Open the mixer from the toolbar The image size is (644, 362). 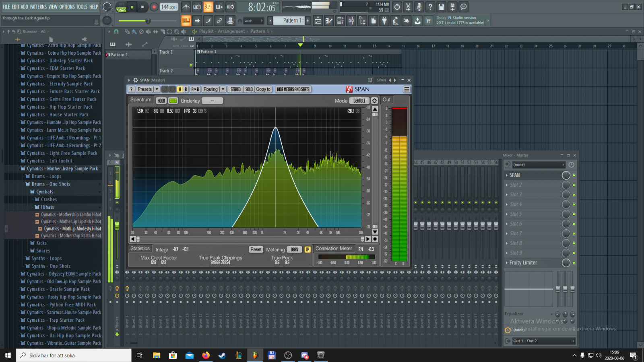(351, 21)
